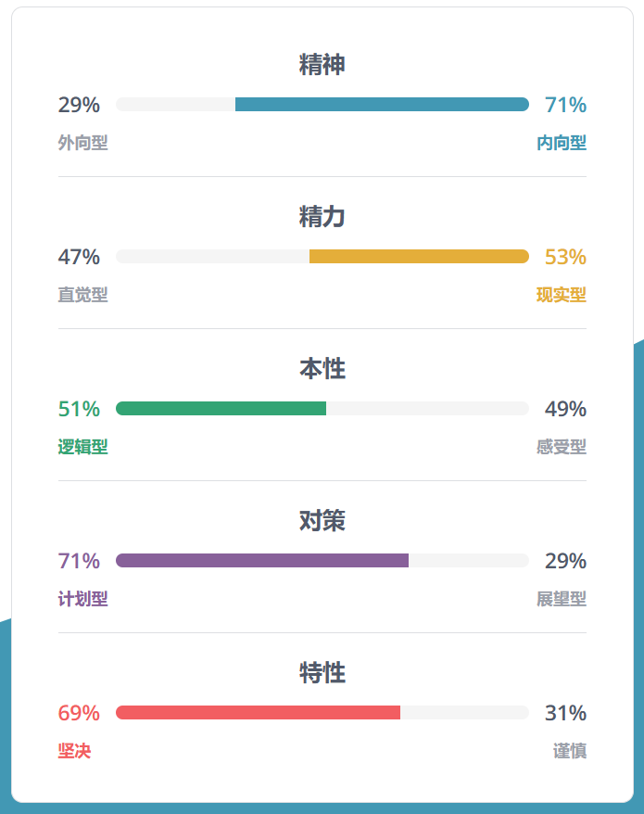
Task: Click the red 69% value
Action: tap(79, 713)
